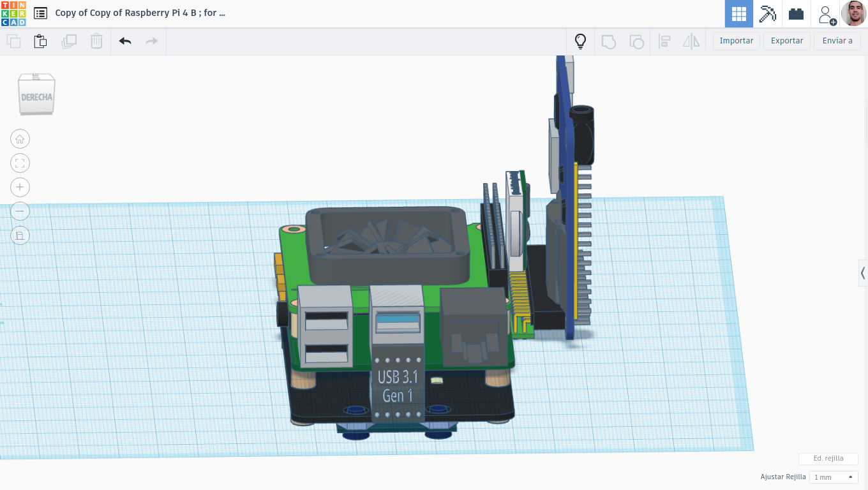Switch to 3D design grid view
This screenshot has width=868, height=490.
pyautogui.click(x=739, y=13)
